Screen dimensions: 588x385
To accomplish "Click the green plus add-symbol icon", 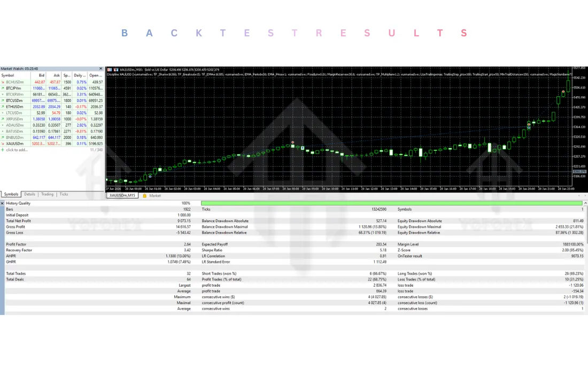I will [x=3, y=150].
